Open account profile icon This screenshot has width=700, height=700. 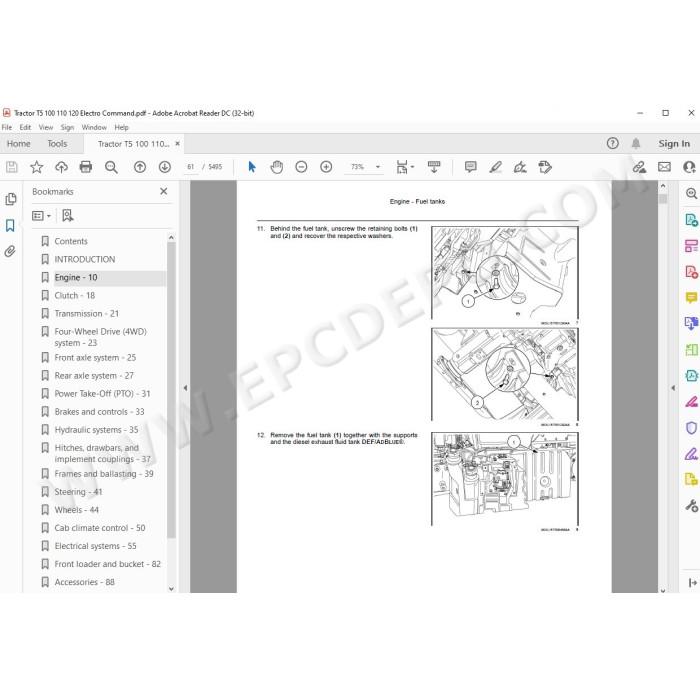coord(689,167)
